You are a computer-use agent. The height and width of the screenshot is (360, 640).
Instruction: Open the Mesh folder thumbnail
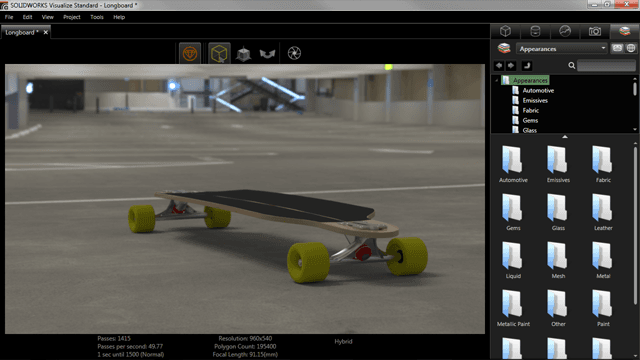click(558, 260)
